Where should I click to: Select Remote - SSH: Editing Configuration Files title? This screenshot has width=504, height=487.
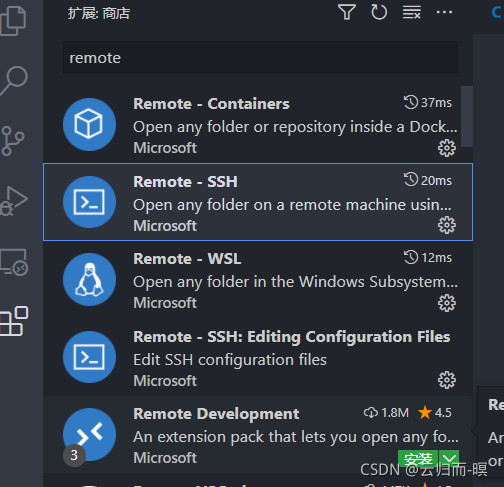[292, 337]
